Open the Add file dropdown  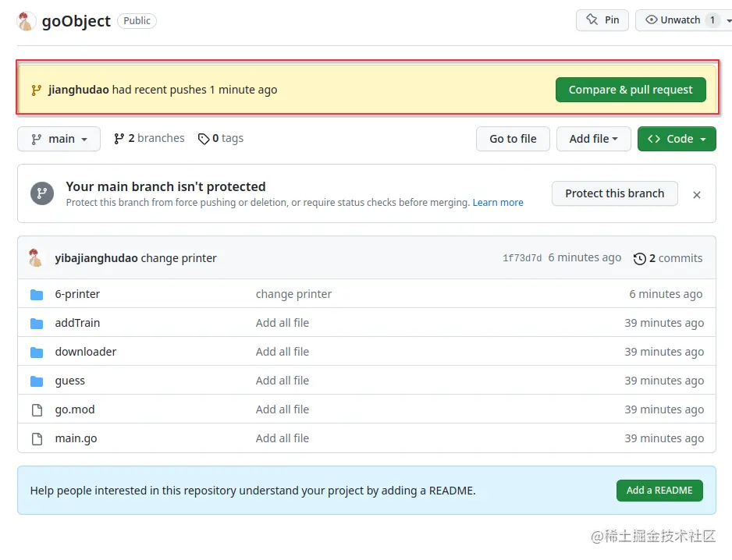click(x=593, y=139)
